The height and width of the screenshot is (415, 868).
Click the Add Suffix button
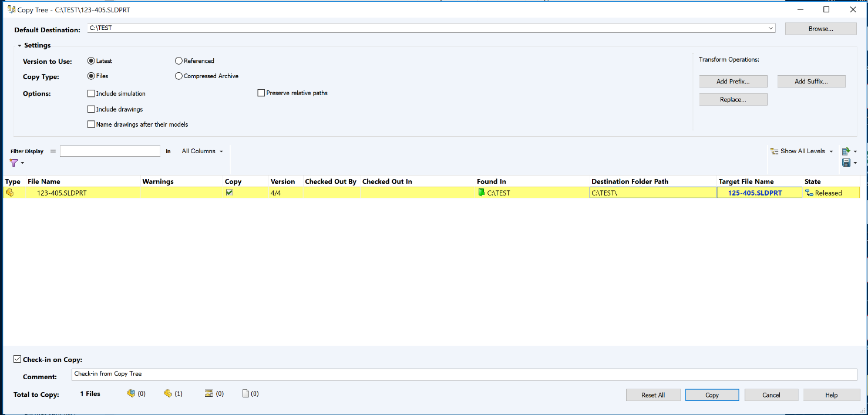coord(812,81)
